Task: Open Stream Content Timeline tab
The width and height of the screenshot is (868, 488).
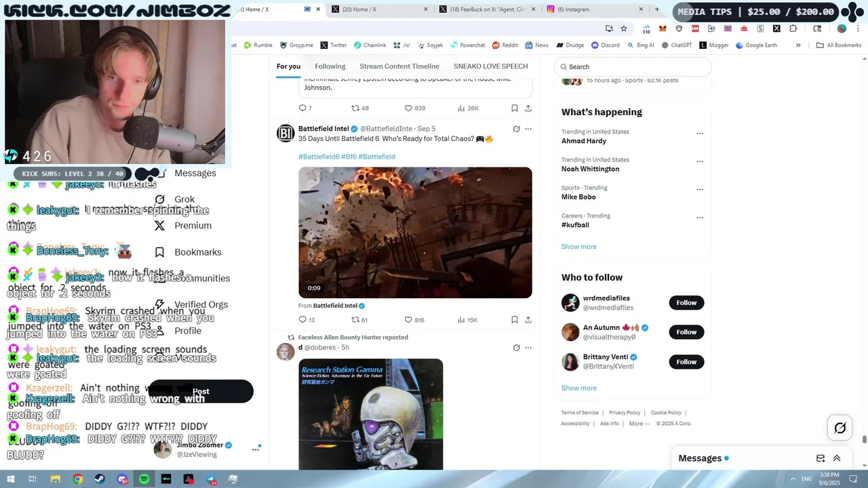Action: pyautogui.click(x=399, y=66)
